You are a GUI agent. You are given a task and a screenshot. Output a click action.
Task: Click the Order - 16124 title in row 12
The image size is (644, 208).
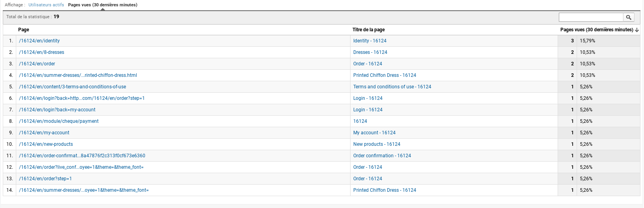(368, 167)
